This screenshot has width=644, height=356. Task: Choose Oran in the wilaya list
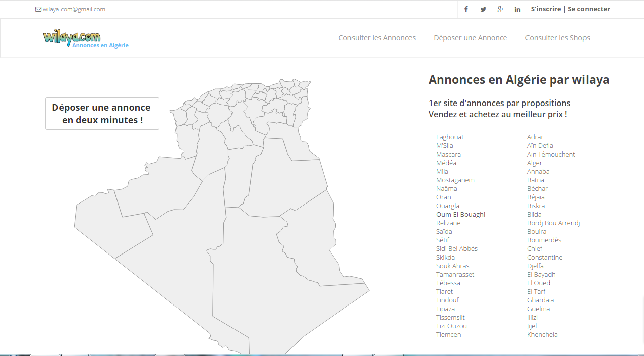443,197
